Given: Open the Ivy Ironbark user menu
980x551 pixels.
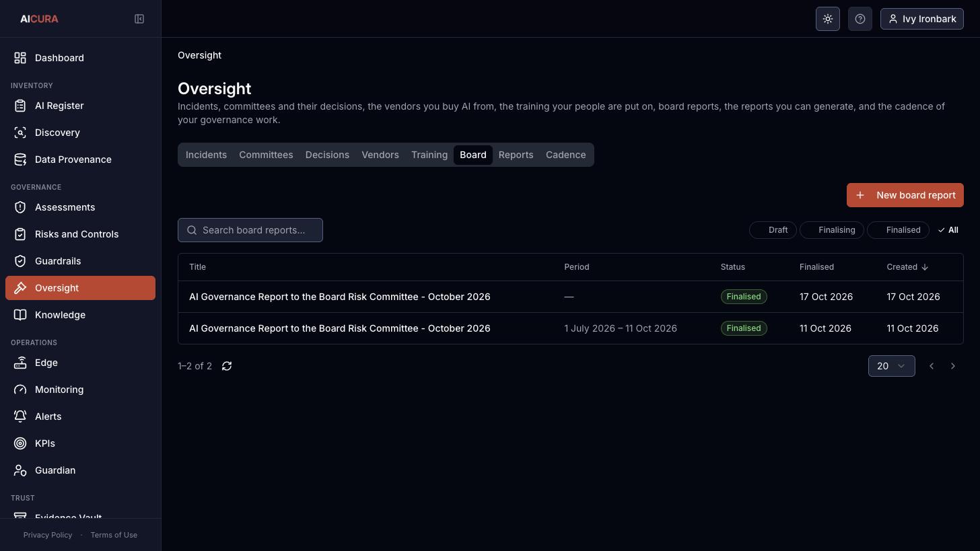Looking at the screenshot, I should click(x=922, y=19).
